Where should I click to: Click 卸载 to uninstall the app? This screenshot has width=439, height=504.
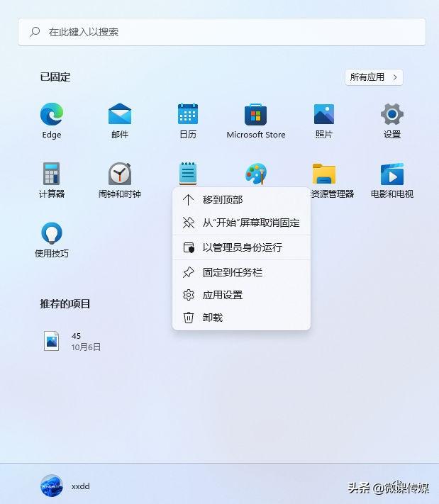click(x=242, y=318)
